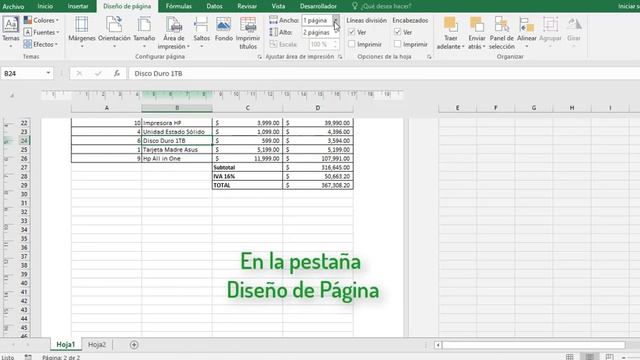This screenshot has width=640, height=360.
Task: Click Iniciar sesión sign-in link
Action: 629,6
